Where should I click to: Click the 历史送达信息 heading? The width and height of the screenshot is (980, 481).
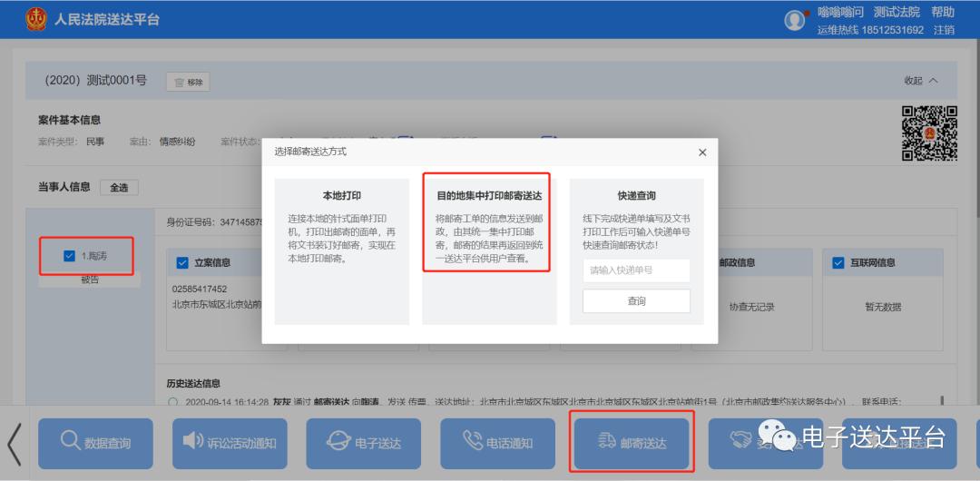[193, 383]
